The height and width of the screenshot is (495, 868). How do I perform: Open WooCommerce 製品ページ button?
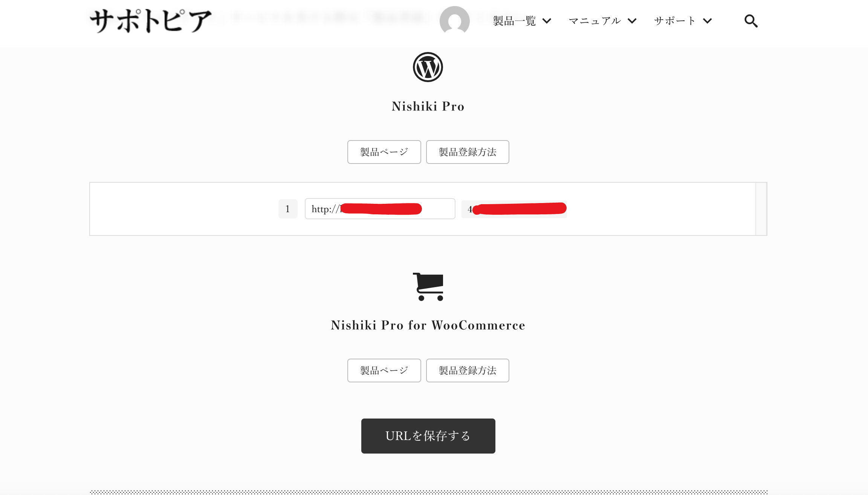tap(384, 370)
